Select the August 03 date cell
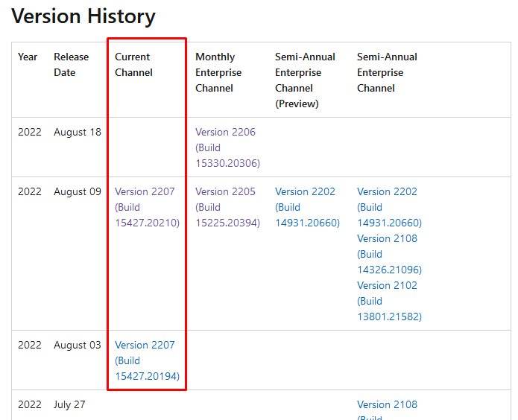The height and width of the screenshot is (420, 518). click(78, 345)
